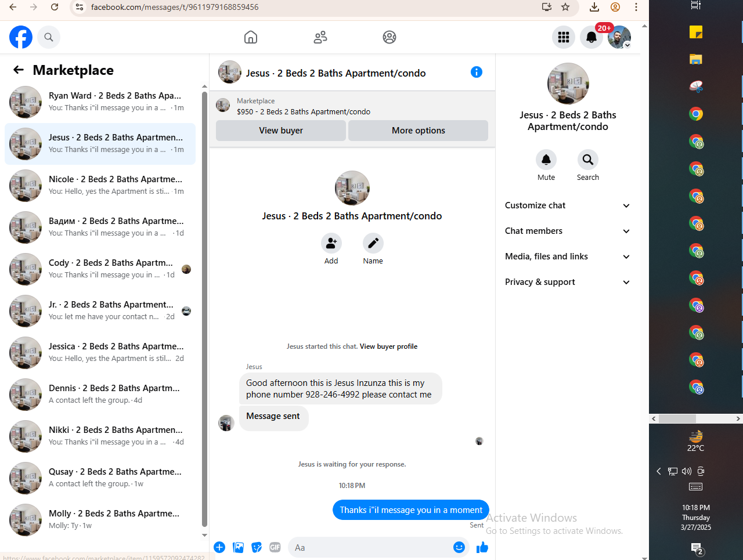Screen dimensions: 743x560
Task: Click the "Message sent" bubble
Action: (273, 417)
